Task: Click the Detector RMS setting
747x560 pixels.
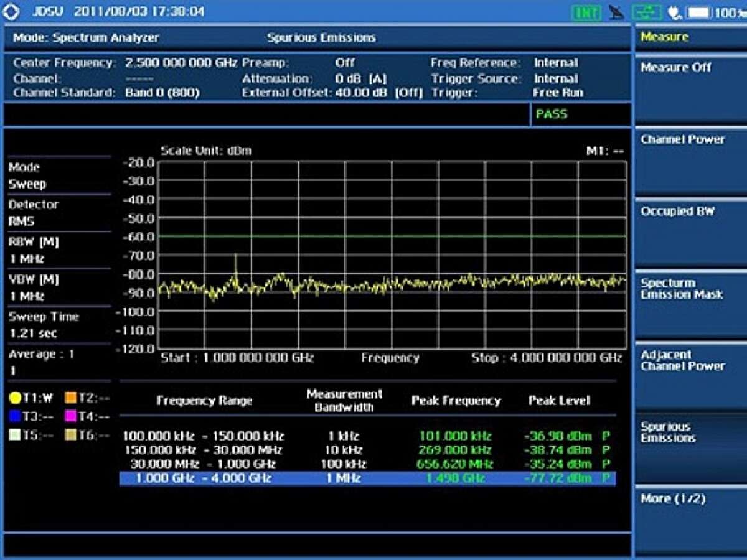Action: click(59, 213)
